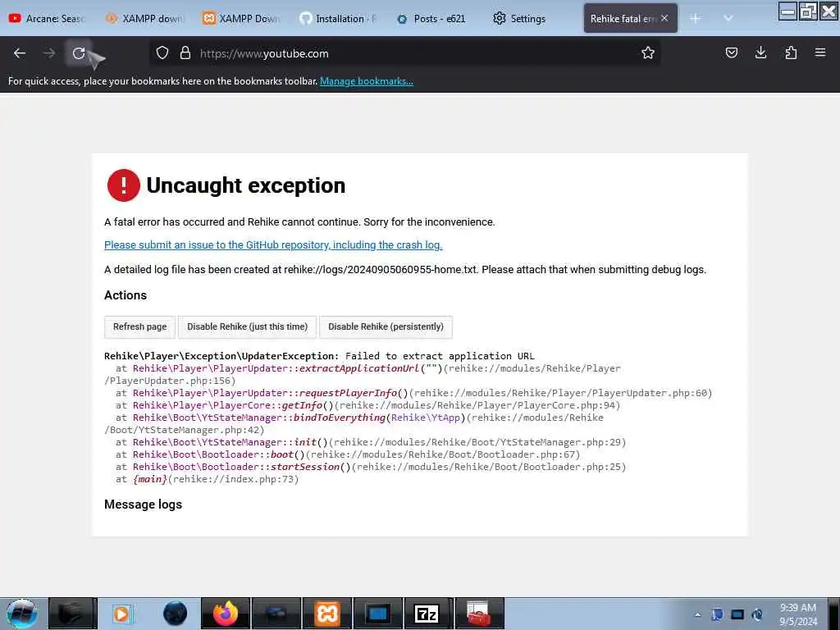Open 7-Zip from the taskbar
Image resolution: width=840 pixels, height=630 pixels.
[427, 614]
